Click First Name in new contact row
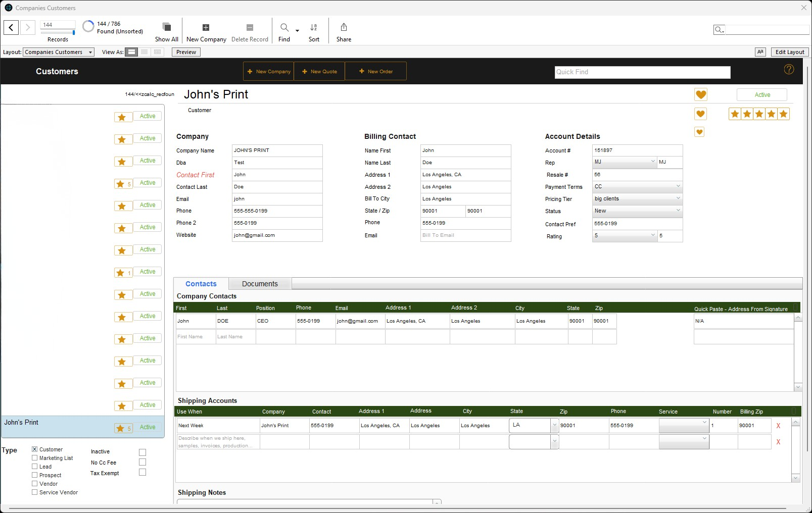This screenshot has height=513, width=812. coord(196,337)
